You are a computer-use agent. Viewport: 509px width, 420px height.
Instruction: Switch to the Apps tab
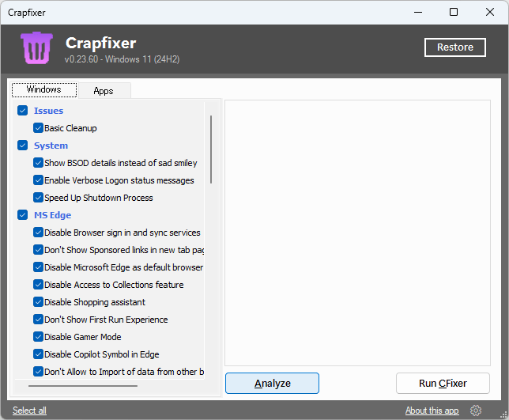tap(104, 91)
